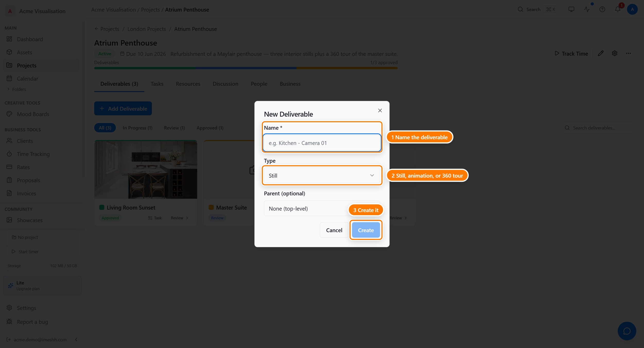Collapse the sidebar with chevron
The height and width of the screenshot is (348, 644).
[76, 340]
